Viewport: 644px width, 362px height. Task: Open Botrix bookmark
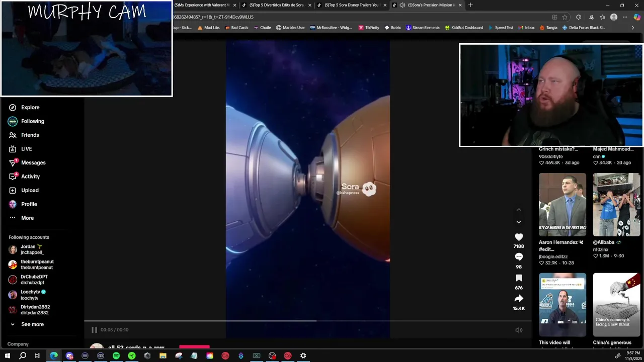[393, 28]
